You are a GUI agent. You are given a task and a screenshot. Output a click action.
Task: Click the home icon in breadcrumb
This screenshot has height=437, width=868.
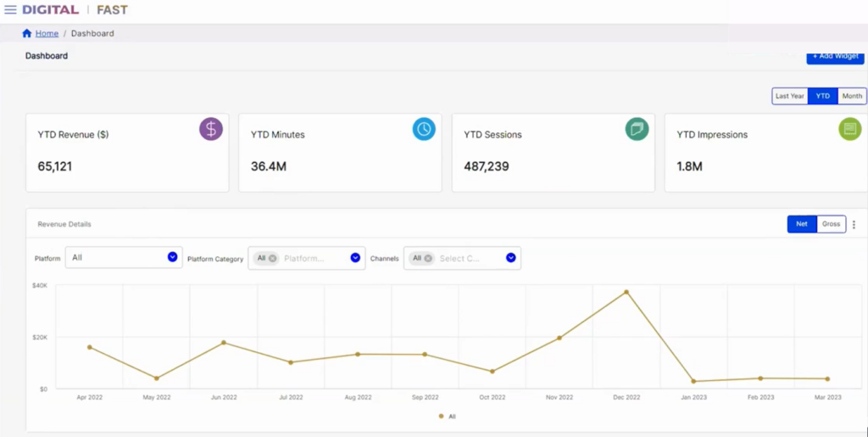click(27, 34)
